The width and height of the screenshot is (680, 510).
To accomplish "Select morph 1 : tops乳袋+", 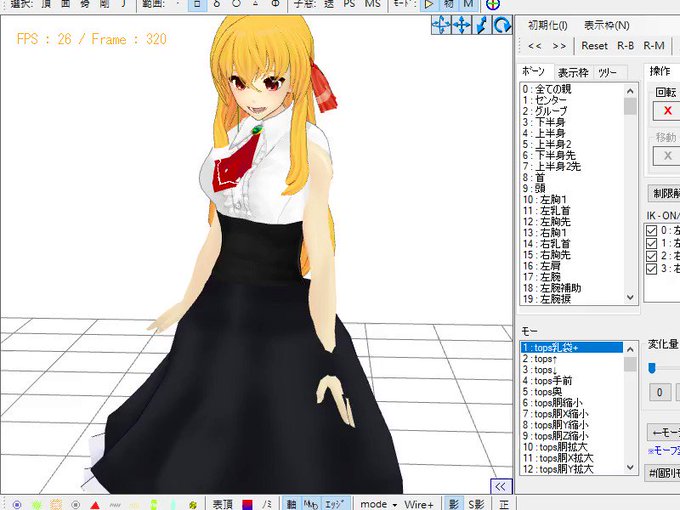I will 572,348.
